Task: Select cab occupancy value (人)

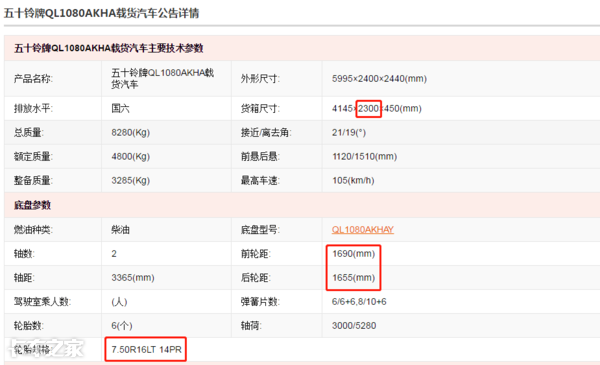Action: click(119, 302)
